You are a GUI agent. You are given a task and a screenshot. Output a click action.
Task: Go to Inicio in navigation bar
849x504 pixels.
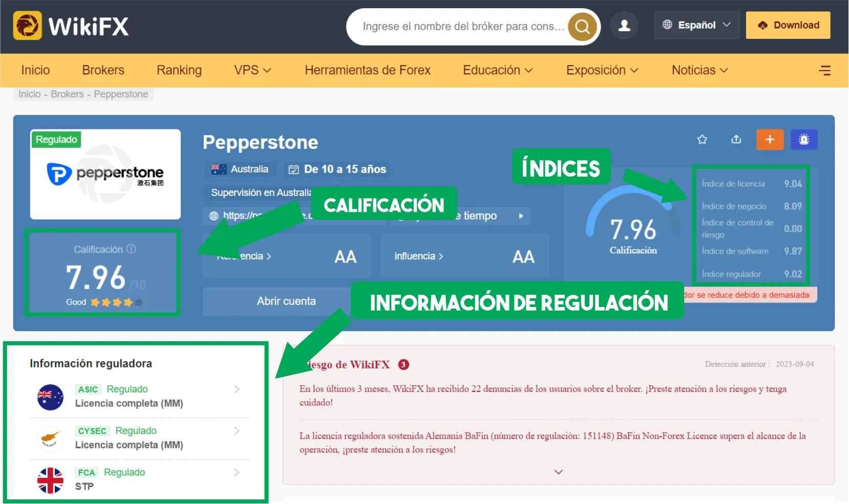click(35, 70)
